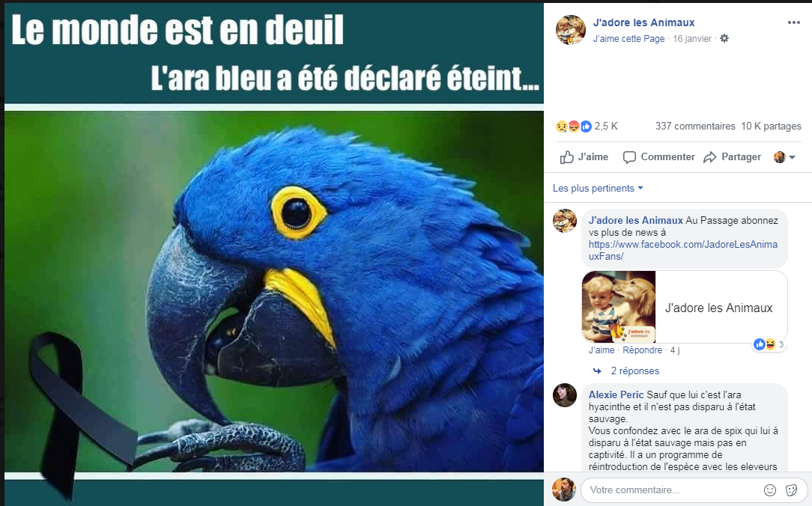The height and width of the screenshot is (506, 812).
Task: Click Répondre under the first comment
Action: point(642,350)
